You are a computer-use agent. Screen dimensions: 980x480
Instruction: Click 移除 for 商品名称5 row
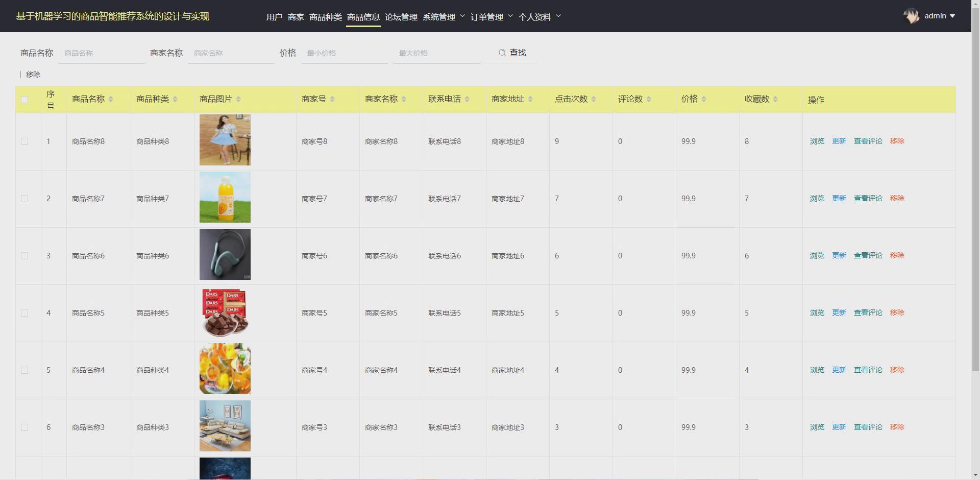(x=897, y=313)
